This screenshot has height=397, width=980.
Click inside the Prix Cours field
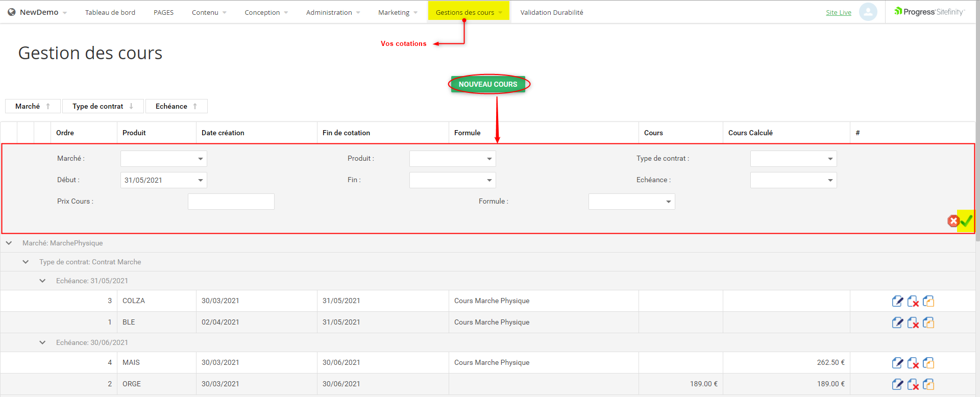pyautogui.click(x=231, y=202)
